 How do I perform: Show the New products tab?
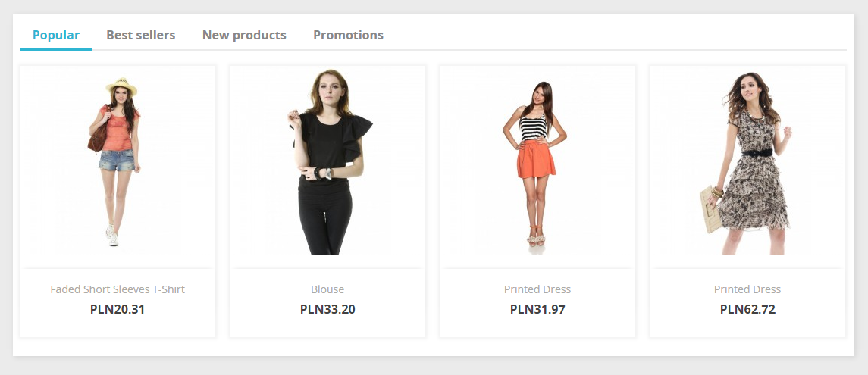point(244,35)
